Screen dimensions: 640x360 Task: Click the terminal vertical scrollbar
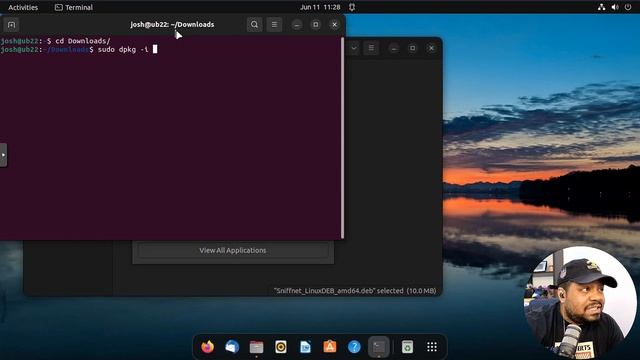[342, 138]
